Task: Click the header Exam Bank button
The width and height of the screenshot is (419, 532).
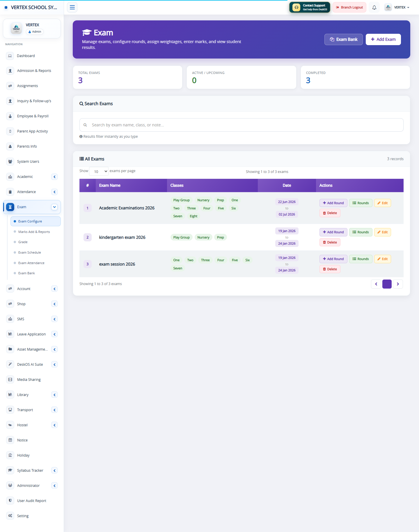Action: coord(343,39)
